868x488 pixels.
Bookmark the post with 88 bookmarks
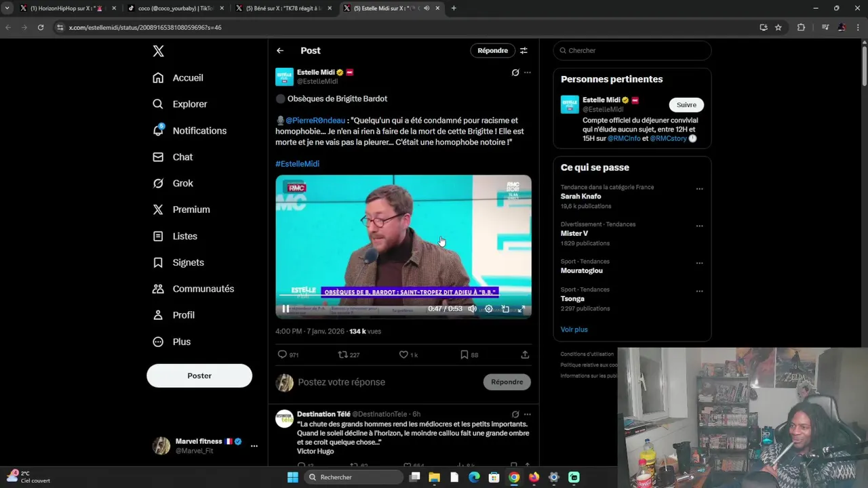pos(469,354)
